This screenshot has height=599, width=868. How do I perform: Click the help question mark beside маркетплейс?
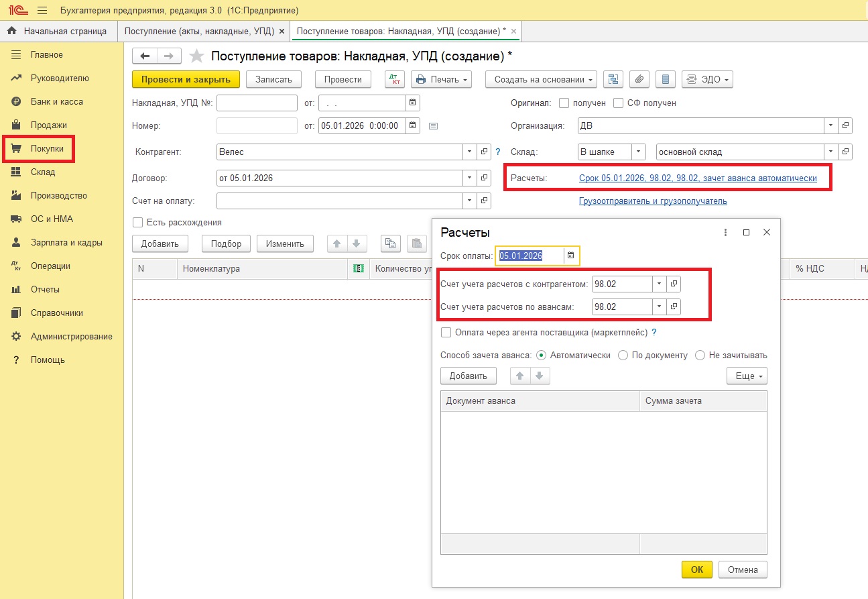654,332
